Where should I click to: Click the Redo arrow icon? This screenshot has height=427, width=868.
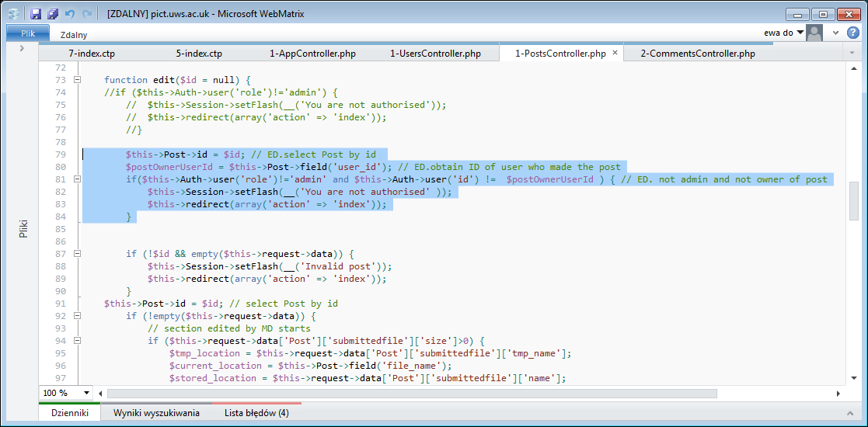click(x=87, y=13)
